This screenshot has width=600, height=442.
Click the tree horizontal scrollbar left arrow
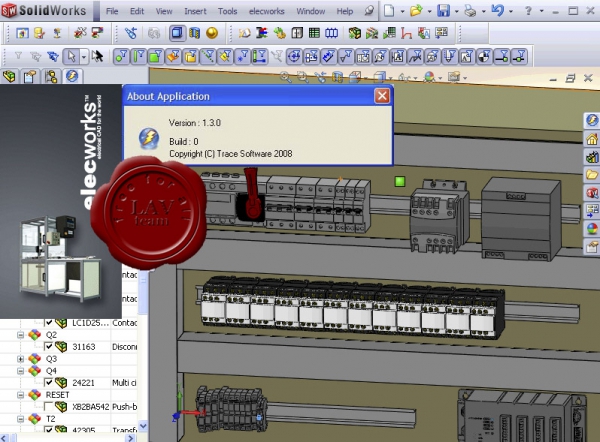click(x=4, y=438)
